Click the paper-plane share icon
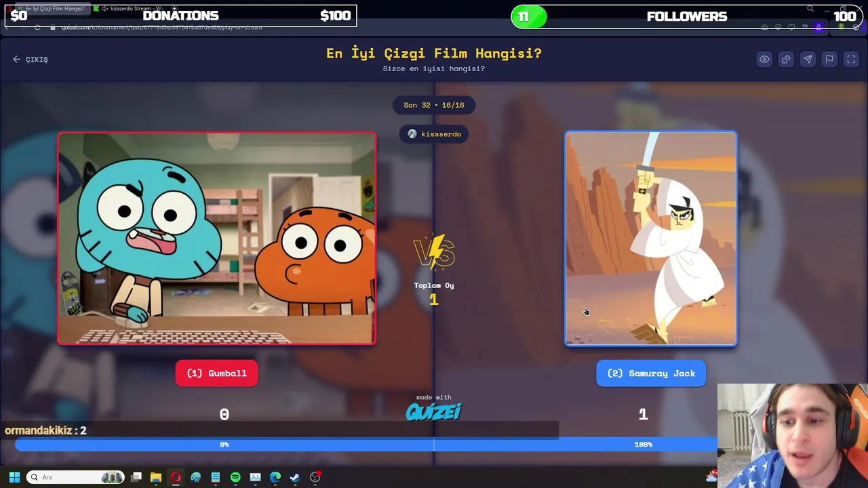Viewport: 868px width, 488px height. pyautogui.click(x=808, y=60)
